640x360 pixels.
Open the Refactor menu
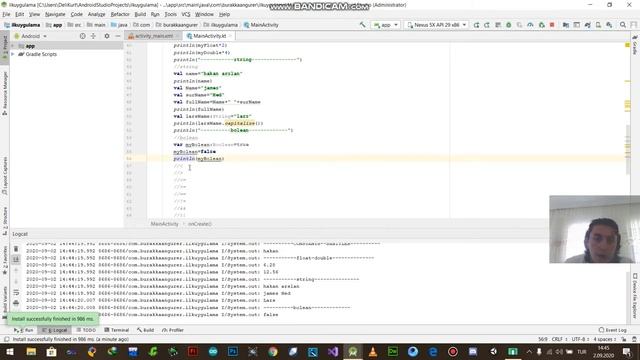click(120, 14)
